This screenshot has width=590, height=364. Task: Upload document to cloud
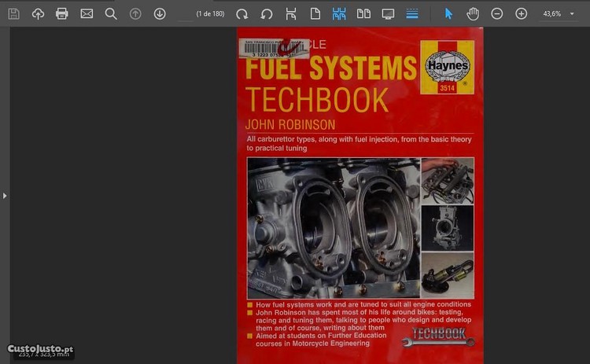click(38, 14)
